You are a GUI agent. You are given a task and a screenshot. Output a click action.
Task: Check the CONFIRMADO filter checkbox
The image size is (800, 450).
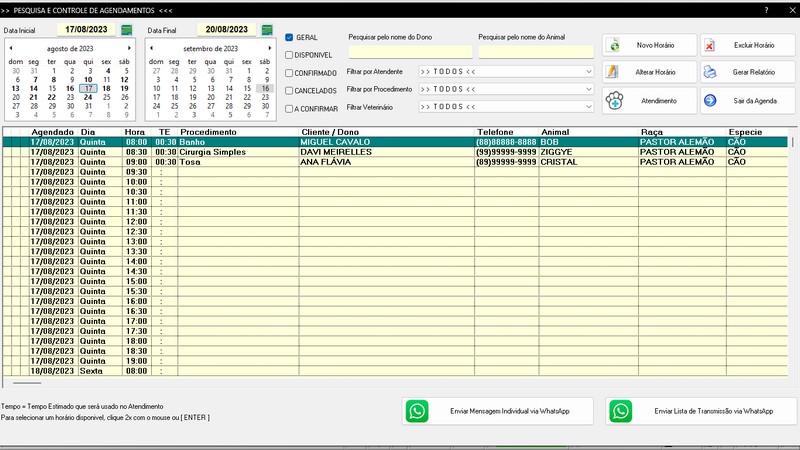(x=290, y=73)
